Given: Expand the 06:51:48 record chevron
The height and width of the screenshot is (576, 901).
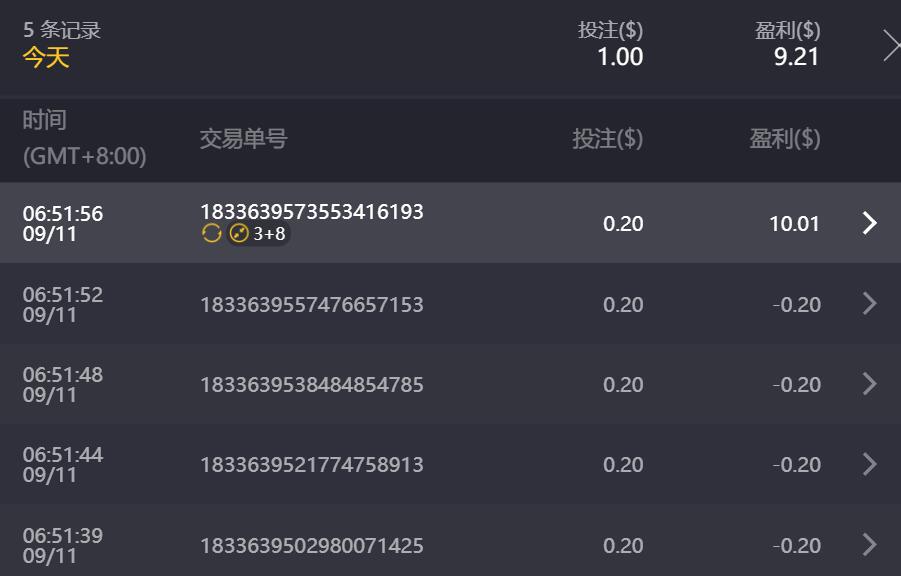Looking at the screenshot, I should [x=869, y=384].
